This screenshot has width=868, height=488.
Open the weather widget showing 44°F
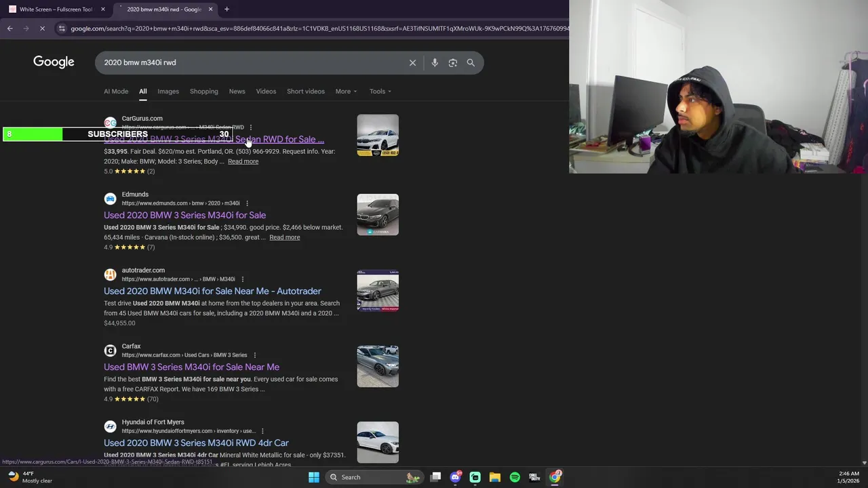28,477
